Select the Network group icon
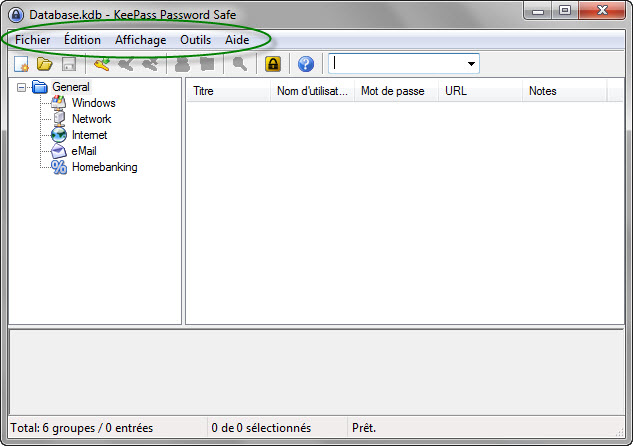 pos(58,119)
